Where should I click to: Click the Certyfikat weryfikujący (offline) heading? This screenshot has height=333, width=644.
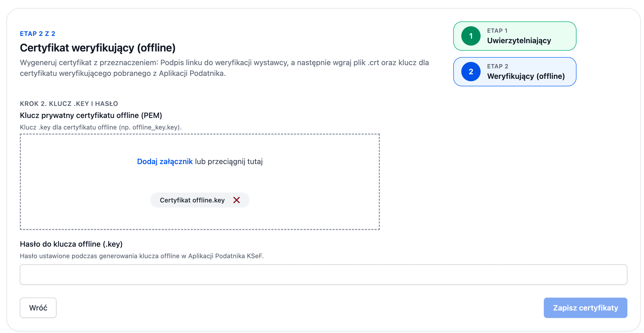98,48
